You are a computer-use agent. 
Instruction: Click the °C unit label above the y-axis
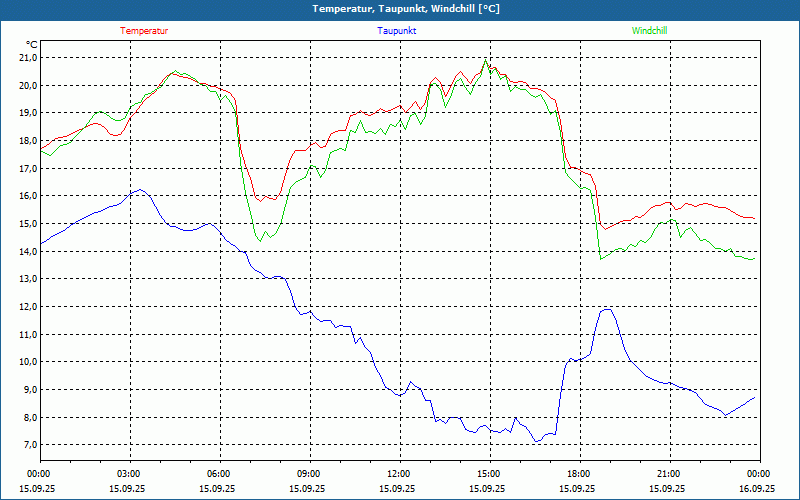(x=32, y=44)
